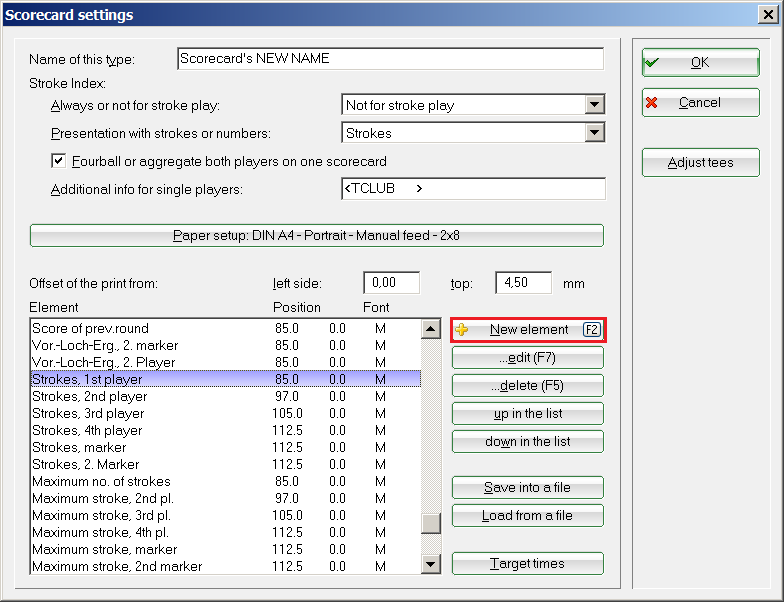
Task: Open the Paper setup DIN A4 button
Action: coord(317,236)
